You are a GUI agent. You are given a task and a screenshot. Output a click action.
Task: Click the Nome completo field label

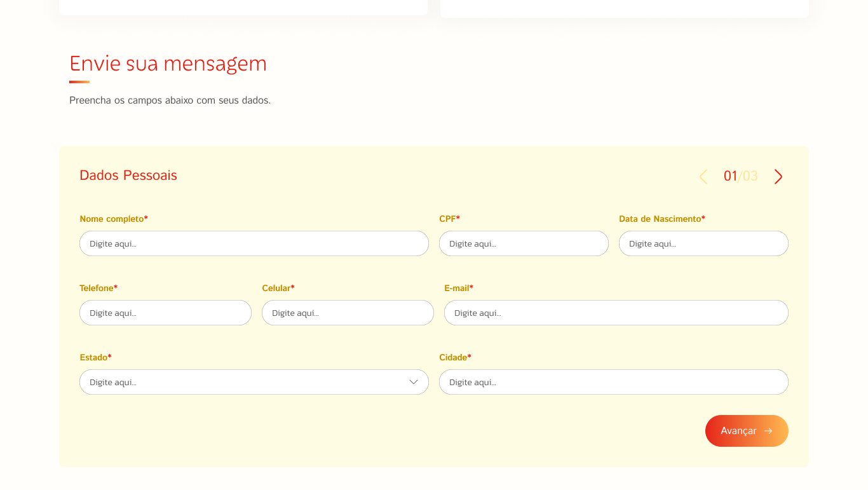pos(113,219)
